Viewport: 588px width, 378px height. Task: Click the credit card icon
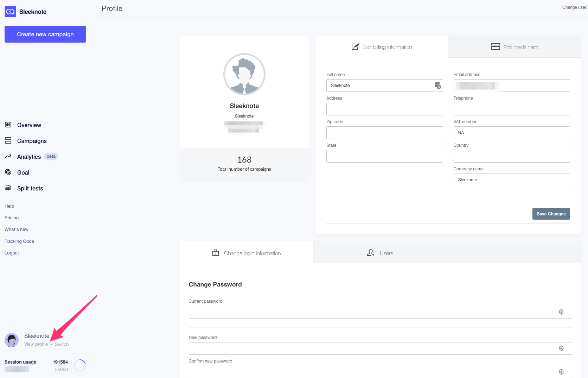[x=496, y=46]
